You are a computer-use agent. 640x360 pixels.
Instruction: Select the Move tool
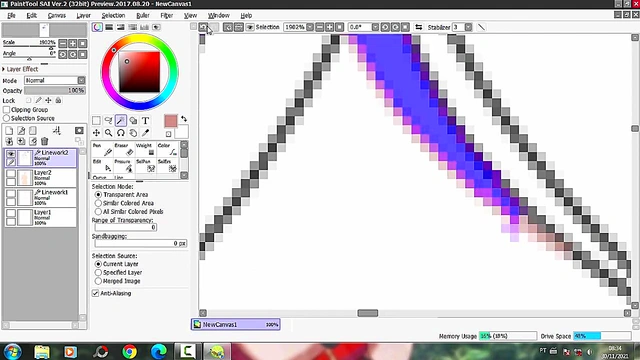pyautogui.click(x=96, y=133)
